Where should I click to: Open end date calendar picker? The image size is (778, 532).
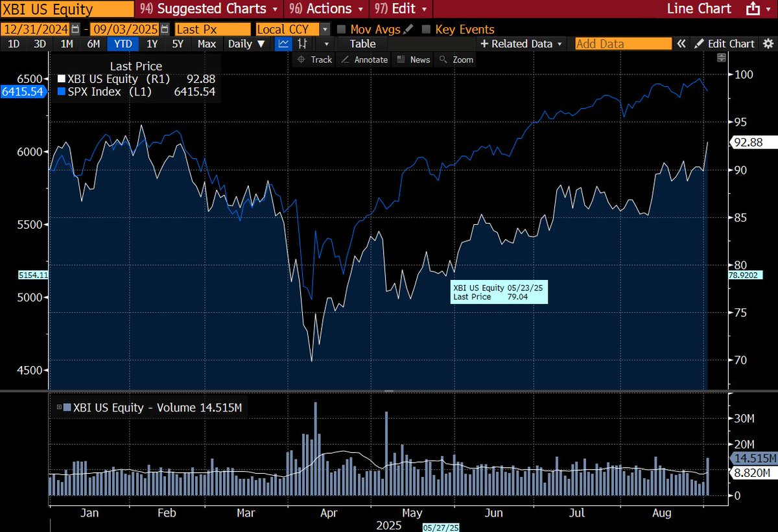pos(165,29)
